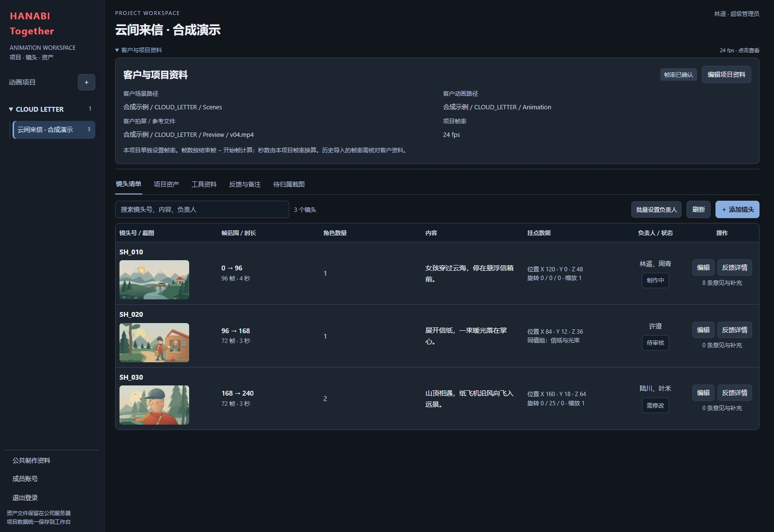774x532 pixels.
Task: Click the 待审核 status of SH_020
Action: click(x=655, y=343)
